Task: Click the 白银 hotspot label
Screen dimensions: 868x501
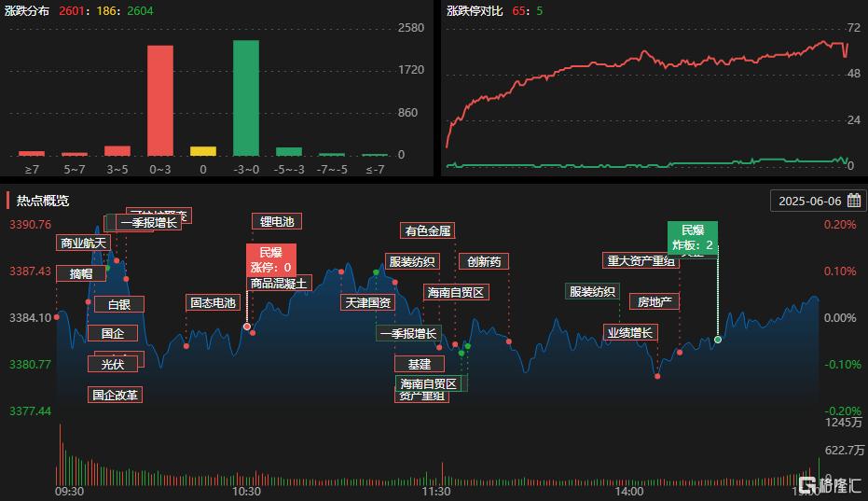Action: click(119, 304)
